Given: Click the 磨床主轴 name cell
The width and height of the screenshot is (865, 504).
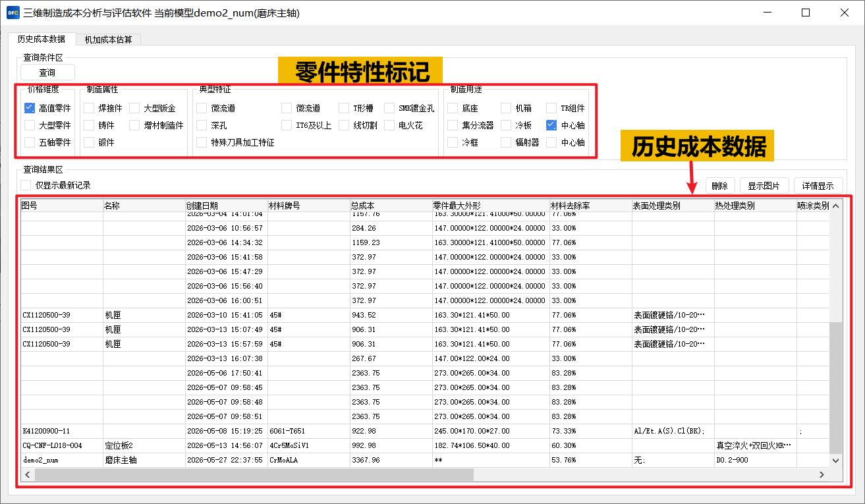Looking at the screenshot, I should coord(144,460).
